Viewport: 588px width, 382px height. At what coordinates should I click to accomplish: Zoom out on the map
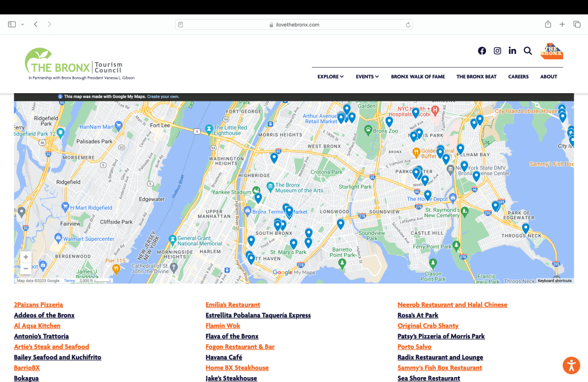26,268
